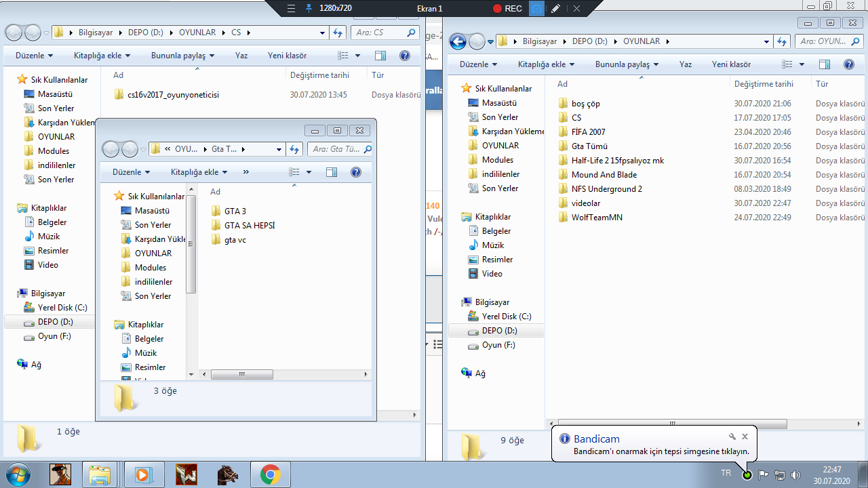The image size is (868, 488).
Task: Select the Mound And Blade folder
Action: pos(604,175)
